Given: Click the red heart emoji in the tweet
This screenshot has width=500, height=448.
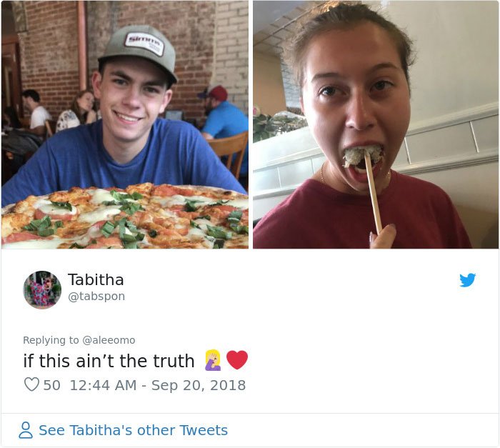Looking at the screenshot, I should [237, 360].
